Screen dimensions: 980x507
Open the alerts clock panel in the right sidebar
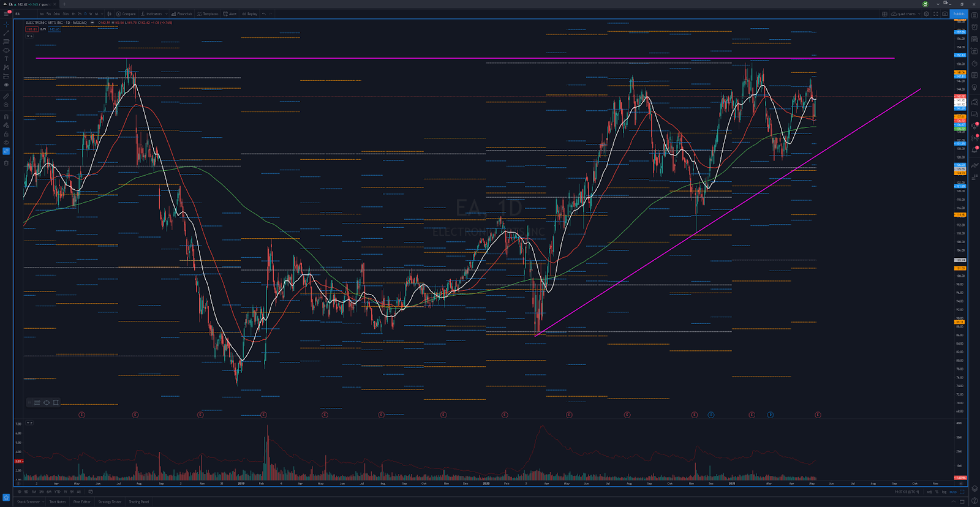974,27
